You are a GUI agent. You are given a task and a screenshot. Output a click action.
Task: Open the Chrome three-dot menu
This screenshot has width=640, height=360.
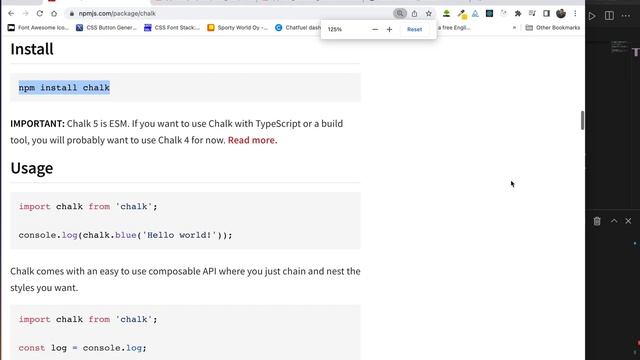click(x=575, y=13)
